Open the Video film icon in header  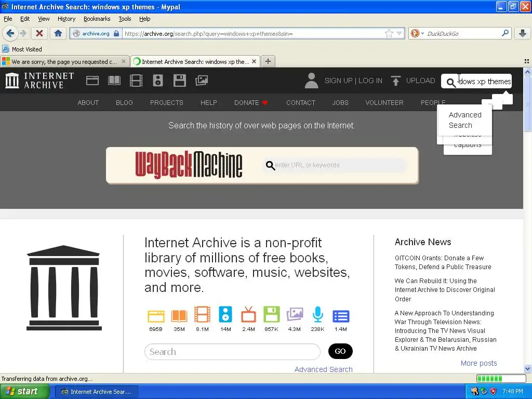pyautogui.click(x=136, y=81)
